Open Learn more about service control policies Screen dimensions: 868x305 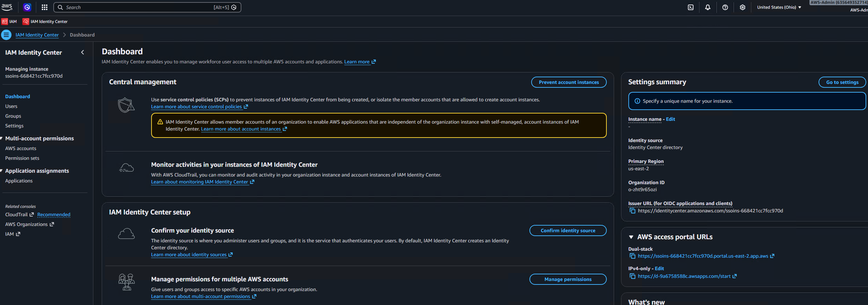[x=199, y=107]
